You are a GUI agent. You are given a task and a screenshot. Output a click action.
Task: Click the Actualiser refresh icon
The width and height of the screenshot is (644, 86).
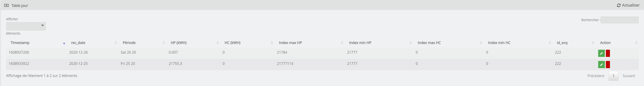[619, 5]
